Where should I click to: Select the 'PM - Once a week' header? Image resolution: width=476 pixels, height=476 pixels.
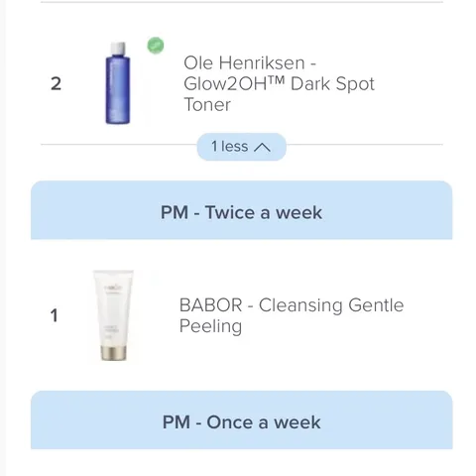click(x=241, y=419)
